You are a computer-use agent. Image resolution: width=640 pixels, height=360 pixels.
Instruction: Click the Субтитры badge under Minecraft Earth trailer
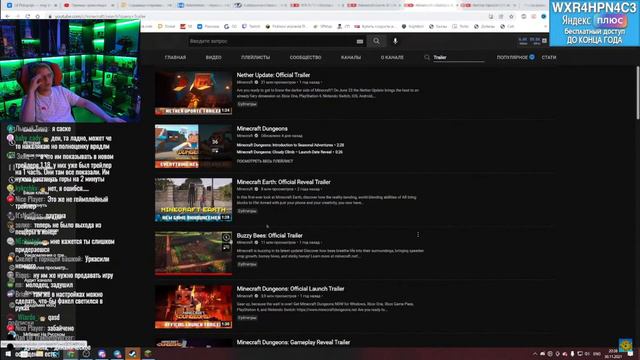tap(247, 211)
